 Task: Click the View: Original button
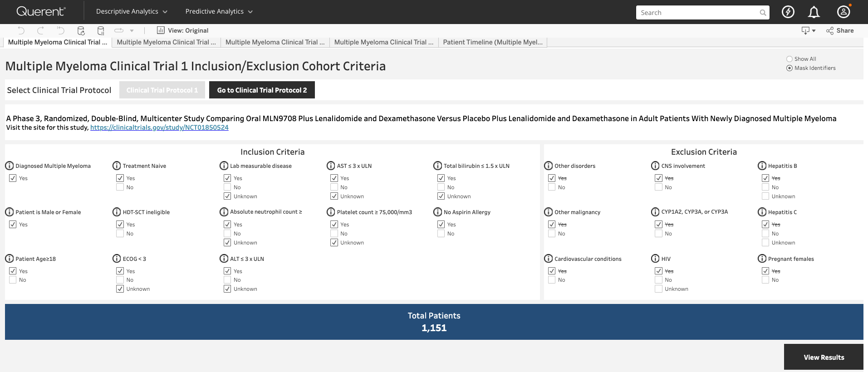pyautogui.click(x=183, y=30)
